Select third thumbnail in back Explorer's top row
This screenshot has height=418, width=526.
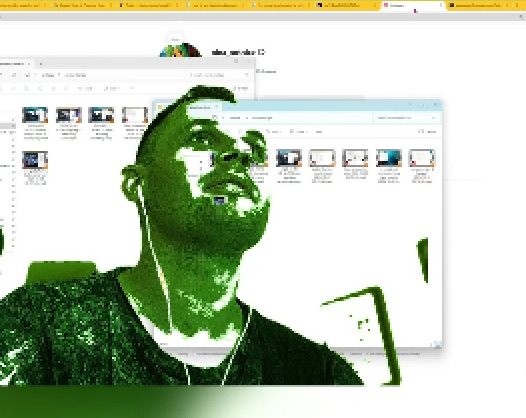(101, 115)
